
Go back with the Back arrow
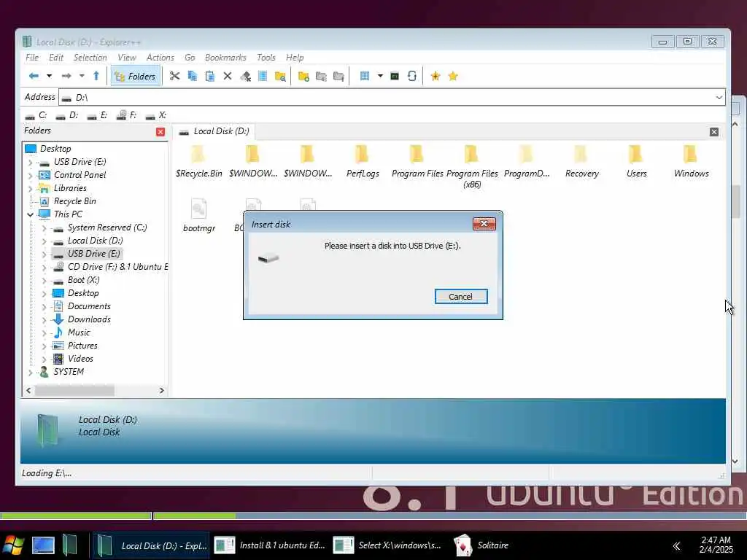[x=34, y=76]
